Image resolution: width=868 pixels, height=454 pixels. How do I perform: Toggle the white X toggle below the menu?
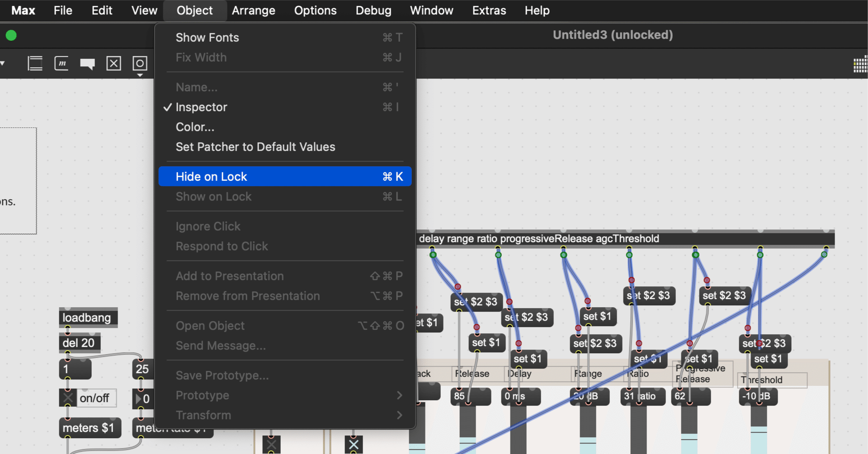[354, 445]
